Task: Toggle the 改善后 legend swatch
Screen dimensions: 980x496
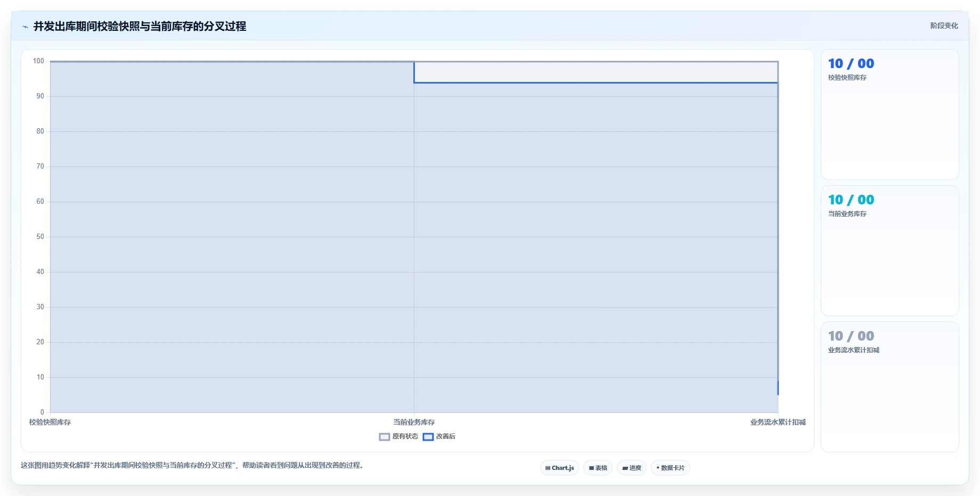Action: (x=428, y=437)
